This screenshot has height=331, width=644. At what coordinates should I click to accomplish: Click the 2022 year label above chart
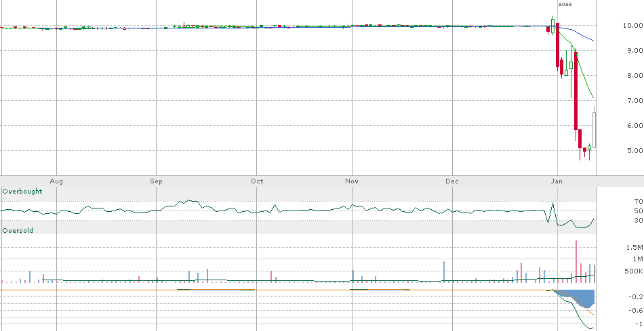pyautogui.click(x=565, y=4)
